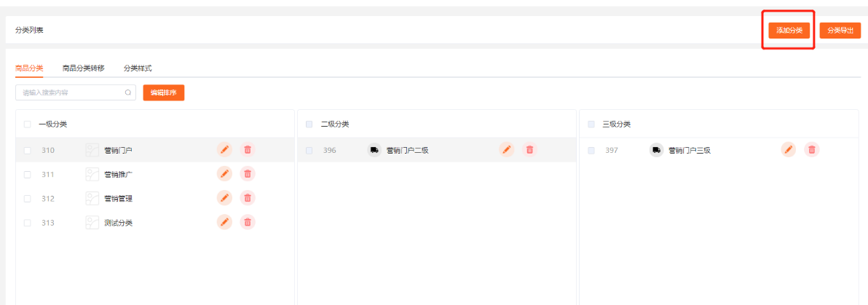The width and height of the screenshot is (868, 305).
Task: Edit the 营销门户三级 third-level category
Action: pos(788,150)
